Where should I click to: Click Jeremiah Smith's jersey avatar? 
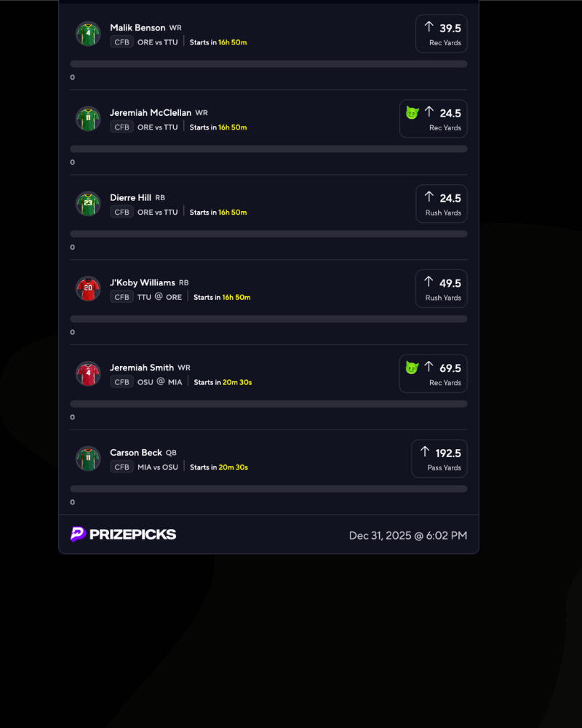point(88,373)
